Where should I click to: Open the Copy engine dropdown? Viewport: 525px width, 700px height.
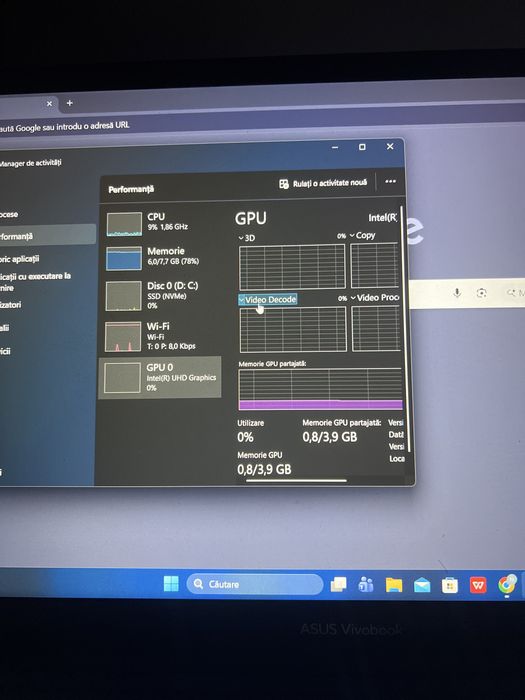coord(362,235)
